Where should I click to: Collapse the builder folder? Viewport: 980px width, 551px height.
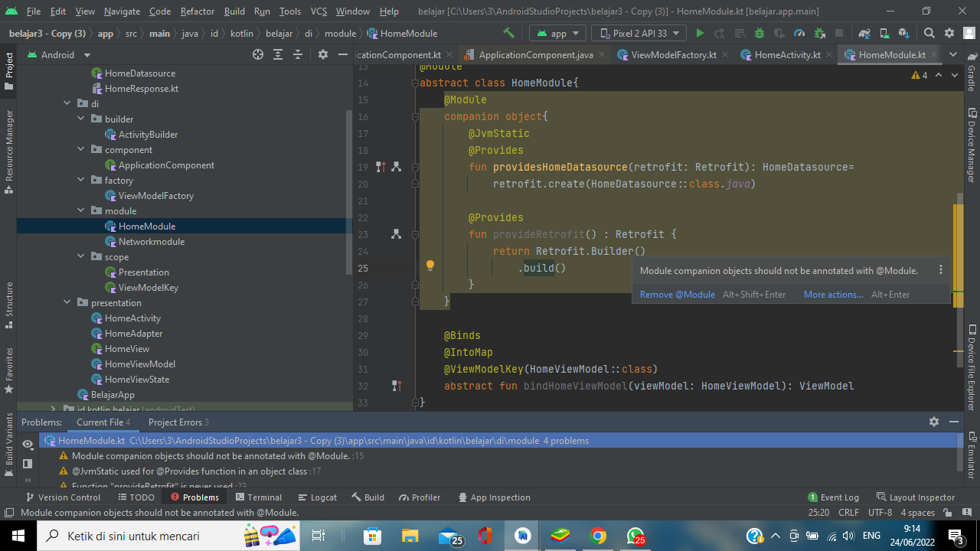click(x=81, y=119)
